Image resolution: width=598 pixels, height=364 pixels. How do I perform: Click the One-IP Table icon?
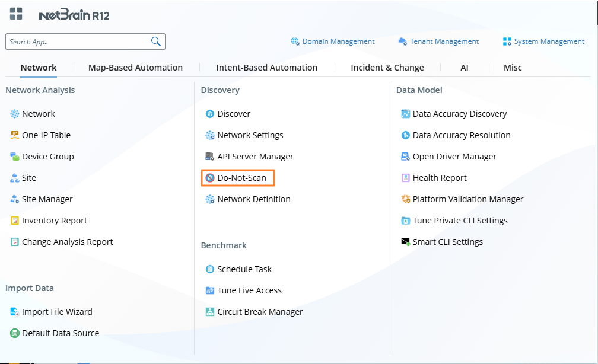click(15, 135)
